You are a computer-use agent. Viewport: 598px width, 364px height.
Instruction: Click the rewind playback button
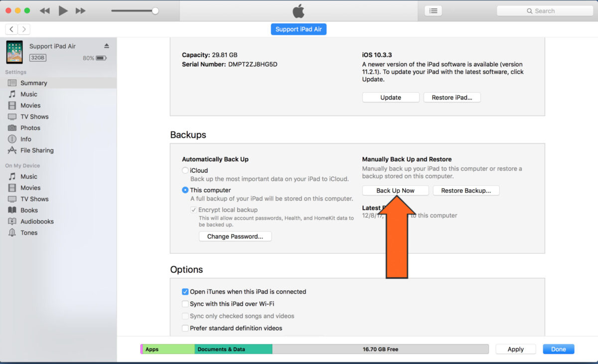pyautogui.click(x=45, y=10)
